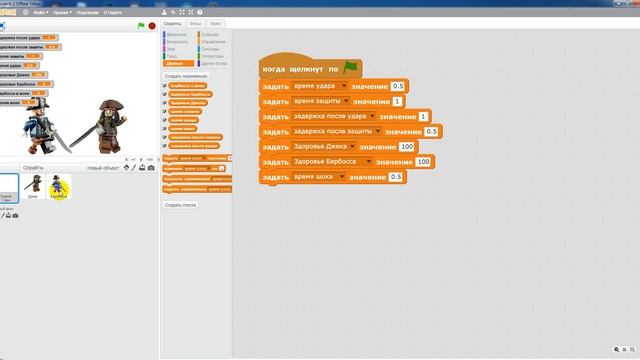Click the green flag above the stage

tap(141, 26)
